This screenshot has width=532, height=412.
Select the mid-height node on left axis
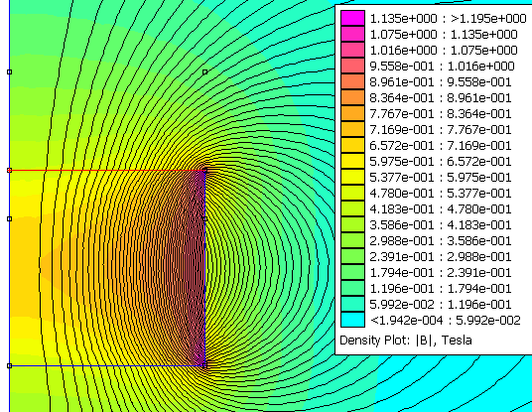10,218
